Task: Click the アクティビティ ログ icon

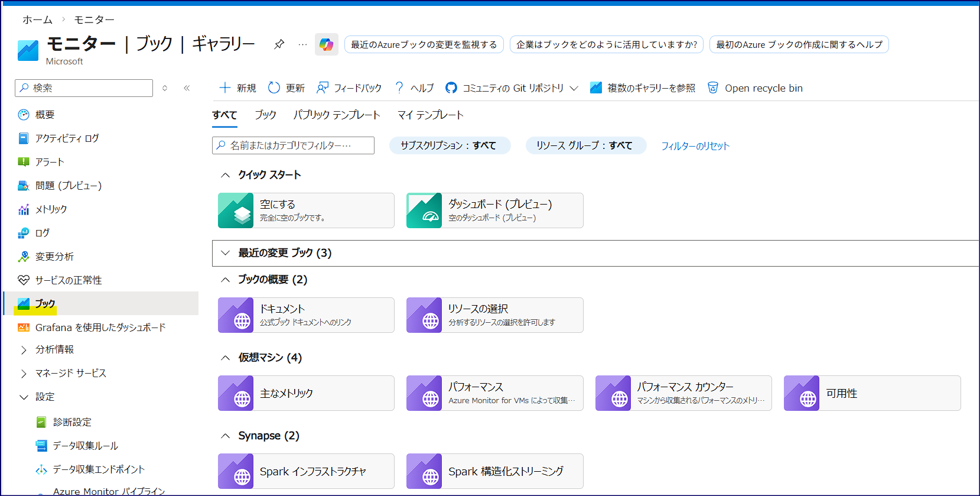Action: pos(24,138)
